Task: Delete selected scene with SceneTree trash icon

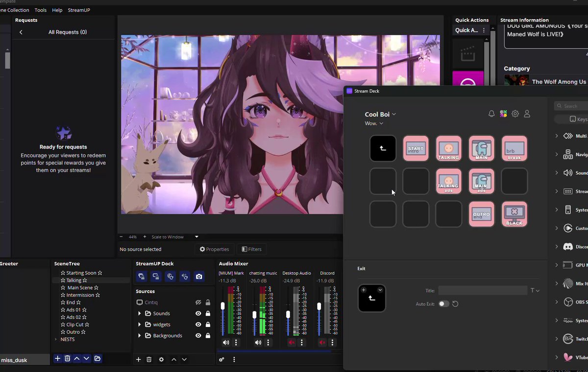Action: coord(68,359)
